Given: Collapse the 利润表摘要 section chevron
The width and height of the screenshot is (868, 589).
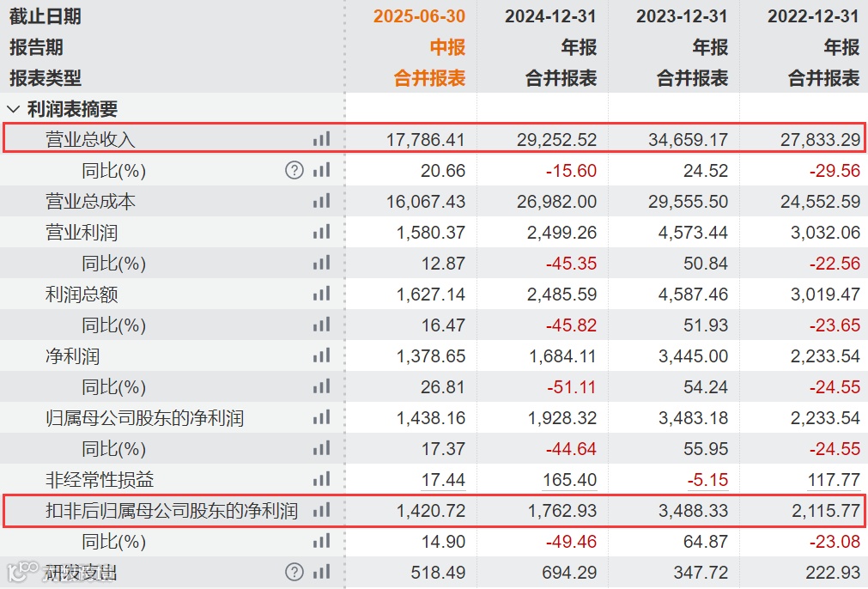Looking at the screenshot, I should (13, 109).
